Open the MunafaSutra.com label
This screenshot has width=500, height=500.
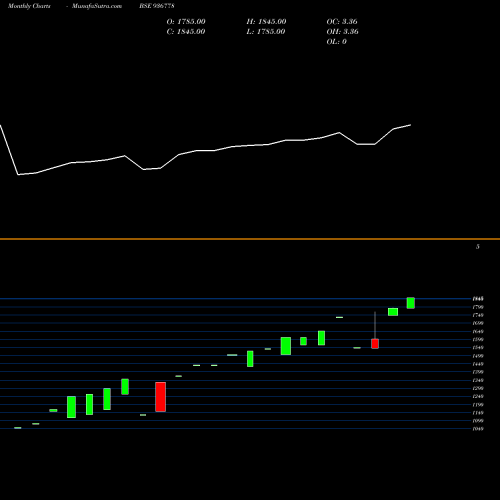pos(97,6)
